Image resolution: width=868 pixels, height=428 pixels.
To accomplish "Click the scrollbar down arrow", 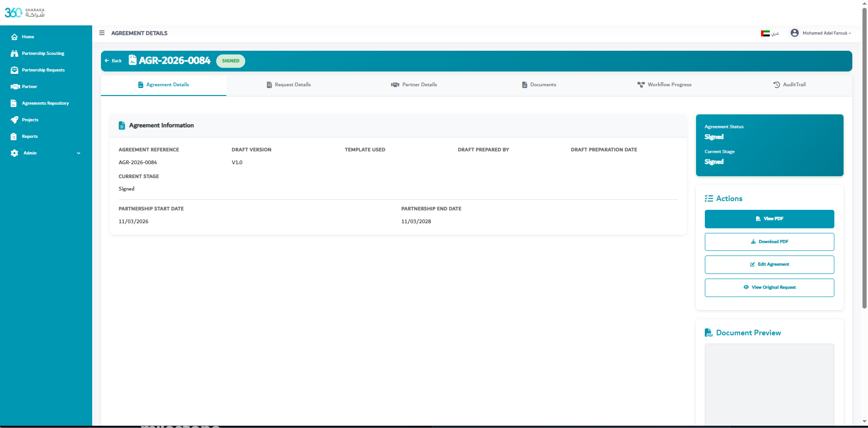I will (x=865, y=422).
